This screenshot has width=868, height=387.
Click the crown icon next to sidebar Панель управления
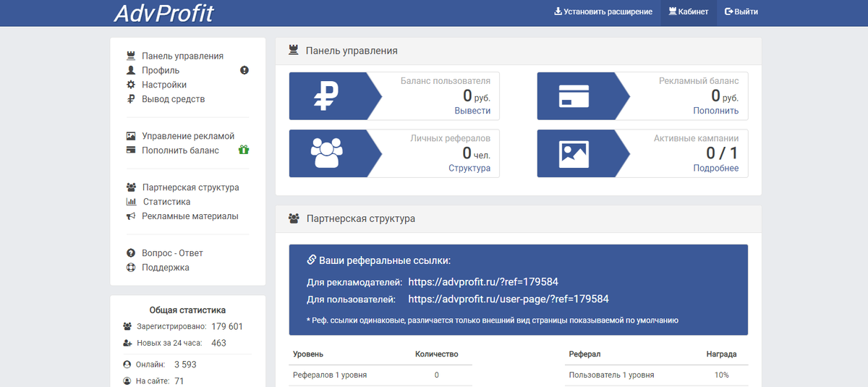tap(131, 56)
